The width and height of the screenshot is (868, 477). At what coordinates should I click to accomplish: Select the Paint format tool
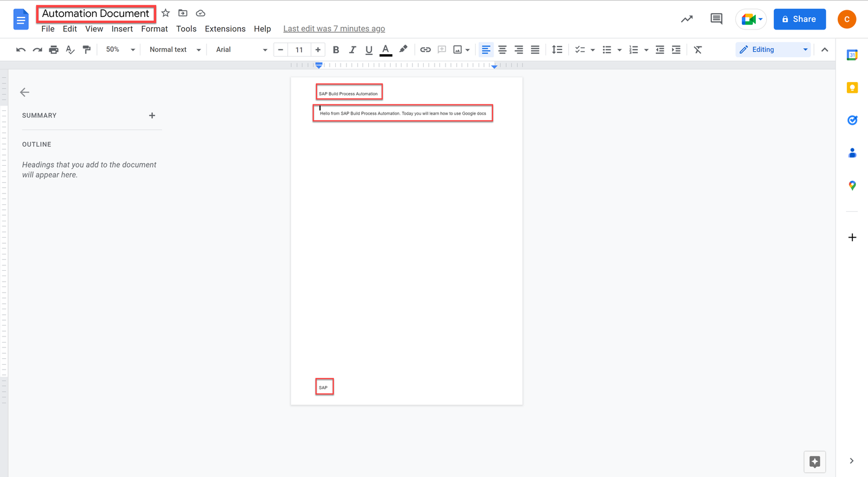pos(86,49)
